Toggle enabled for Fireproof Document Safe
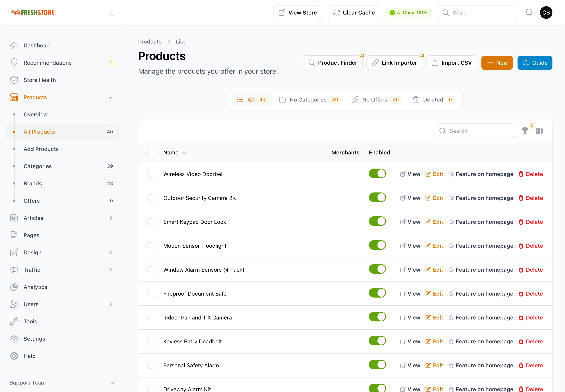565x392 pixels. coord(377,293)
